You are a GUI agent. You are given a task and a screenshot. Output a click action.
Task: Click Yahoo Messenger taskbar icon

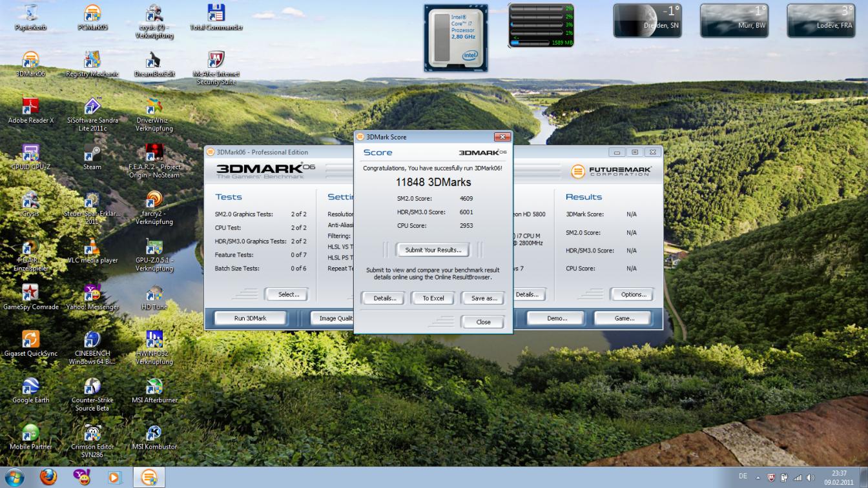point(81,477)
